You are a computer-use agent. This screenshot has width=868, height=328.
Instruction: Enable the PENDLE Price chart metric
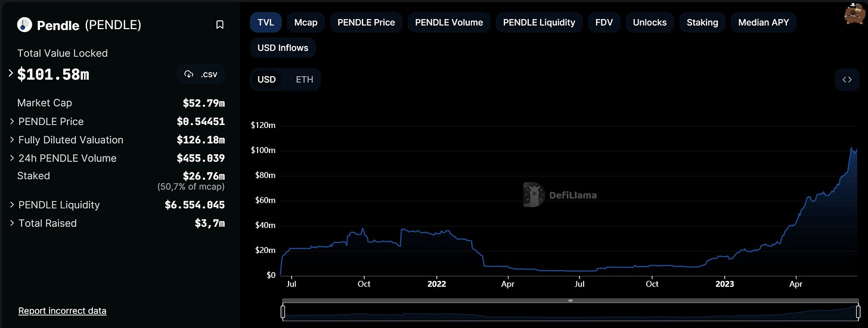[x=366, y=23]
